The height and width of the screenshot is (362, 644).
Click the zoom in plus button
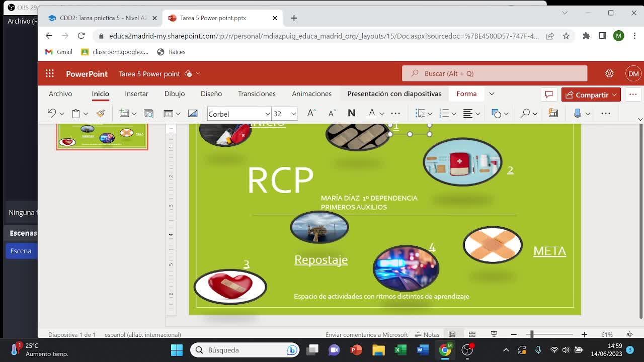point(584,334)
